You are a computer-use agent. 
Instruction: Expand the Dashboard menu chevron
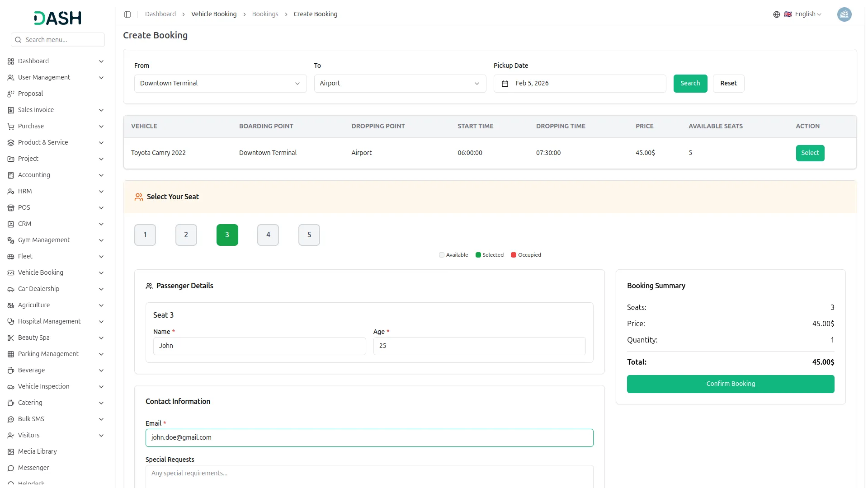(101, 61)
